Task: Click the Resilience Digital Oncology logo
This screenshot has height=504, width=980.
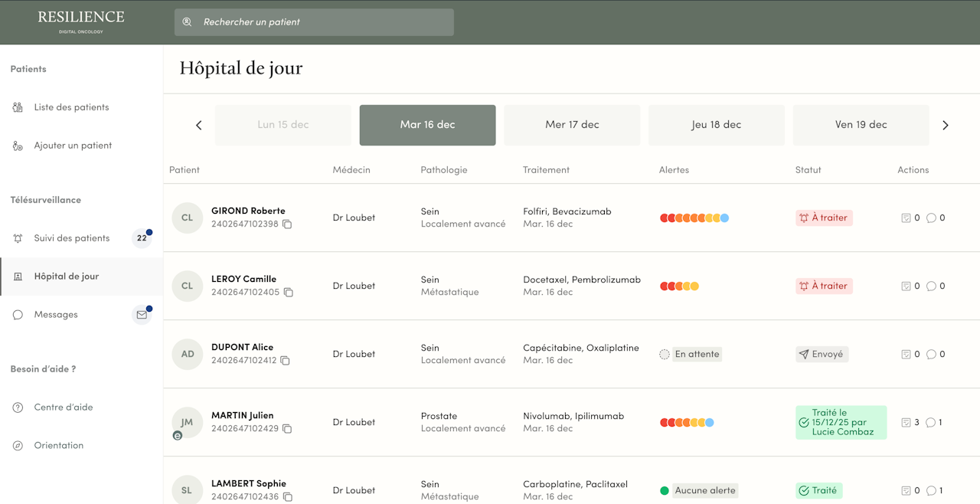Action: pos(81,21)
